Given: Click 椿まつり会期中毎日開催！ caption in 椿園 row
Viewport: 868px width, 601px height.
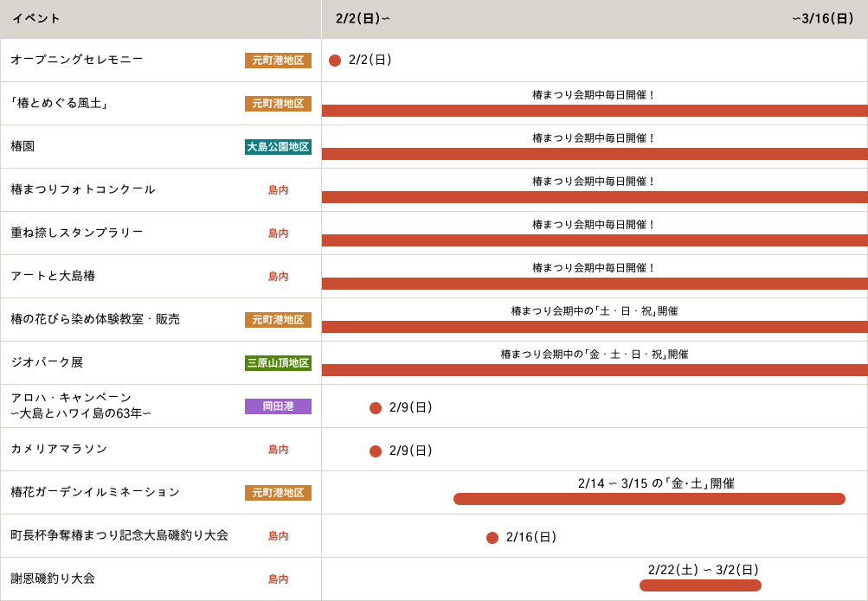Looking at the screenshot, I should [x=594, y=137].
